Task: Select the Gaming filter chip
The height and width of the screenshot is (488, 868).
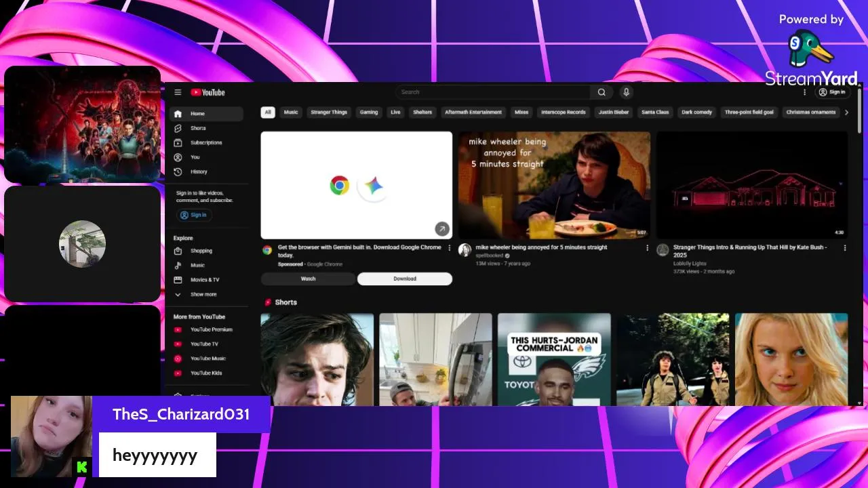Action: point(369,113)
